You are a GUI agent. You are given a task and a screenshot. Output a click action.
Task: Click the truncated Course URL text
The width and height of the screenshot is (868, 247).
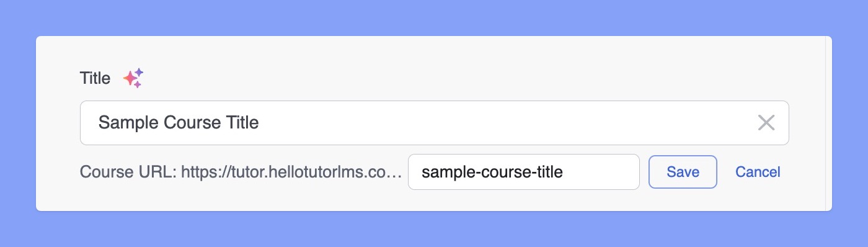[x=241, y=173]
